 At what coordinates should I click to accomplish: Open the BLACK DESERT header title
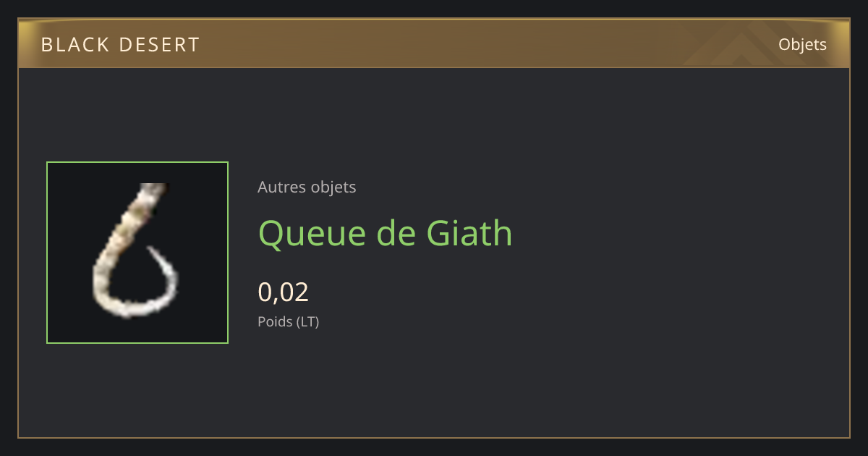pyautogui.click(x=120, y=45)
